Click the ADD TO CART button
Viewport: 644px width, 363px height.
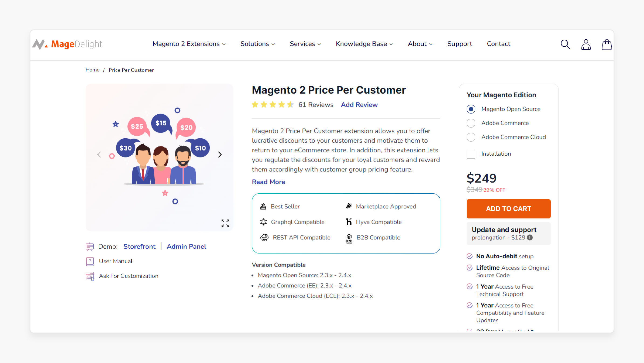pos(508,209)
